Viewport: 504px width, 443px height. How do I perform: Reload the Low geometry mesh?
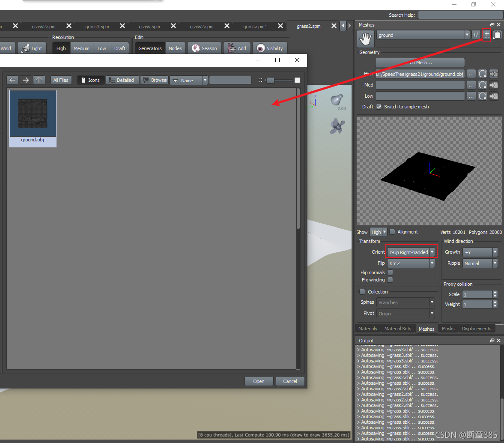click(x=483, y=96)
